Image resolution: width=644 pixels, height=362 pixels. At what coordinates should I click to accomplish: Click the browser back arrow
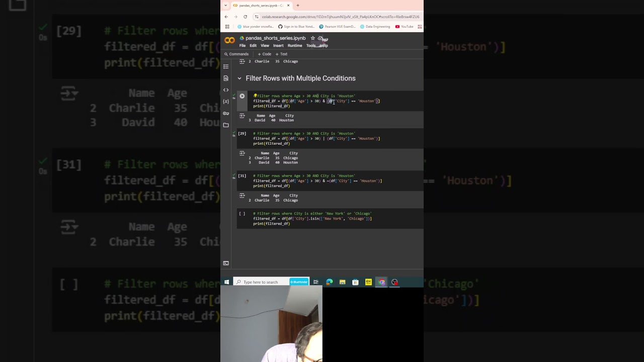(226, 17)
